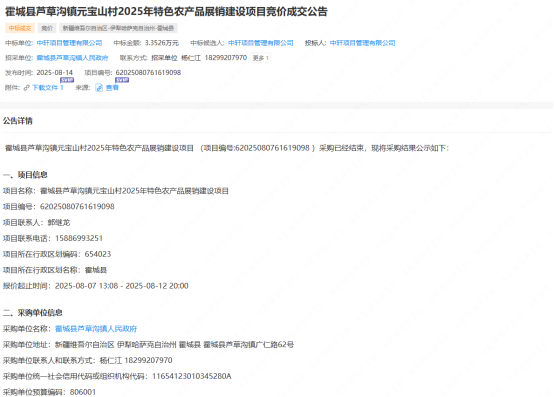
Task: Click the SVIP badge above 下载文件
Action: pyautogui.click(x=67, y=80)
